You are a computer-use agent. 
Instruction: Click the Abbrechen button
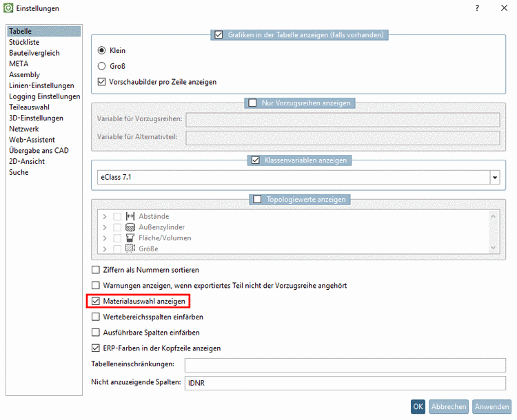click(x=449, y=406)
